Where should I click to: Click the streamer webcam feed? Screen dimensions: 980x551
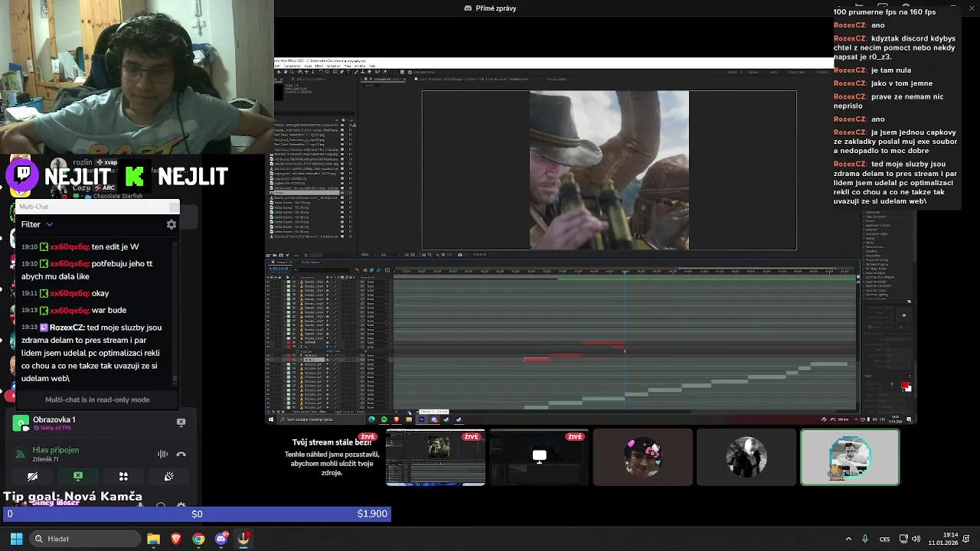[x=137, y=77]
